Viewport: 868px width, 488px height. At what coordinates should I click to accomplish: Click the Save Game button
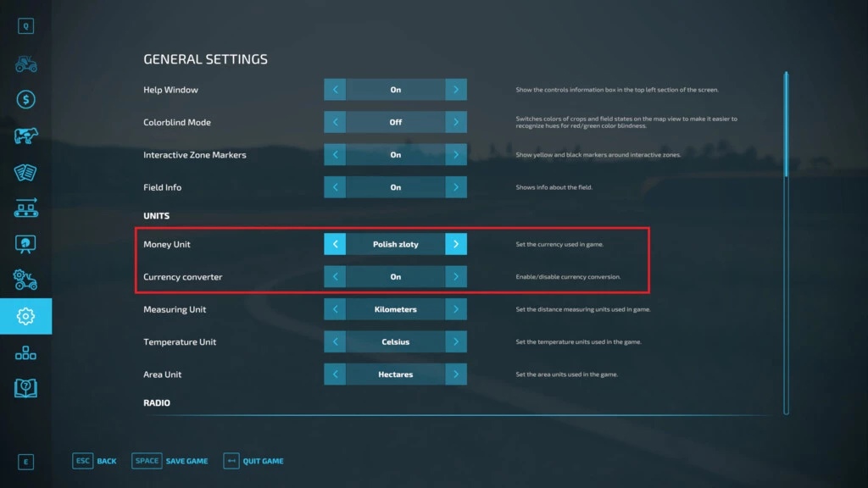point(170,461)
